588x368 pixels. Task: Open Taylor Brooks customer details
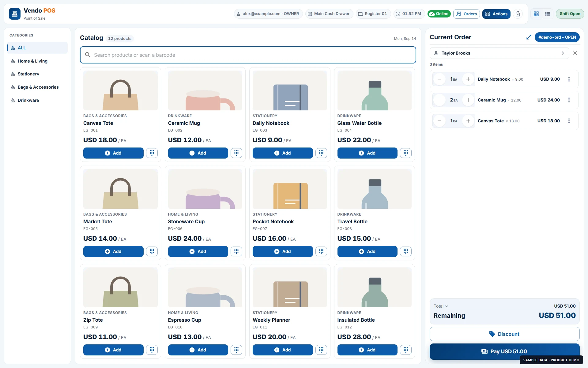click(x=499, y=53)
